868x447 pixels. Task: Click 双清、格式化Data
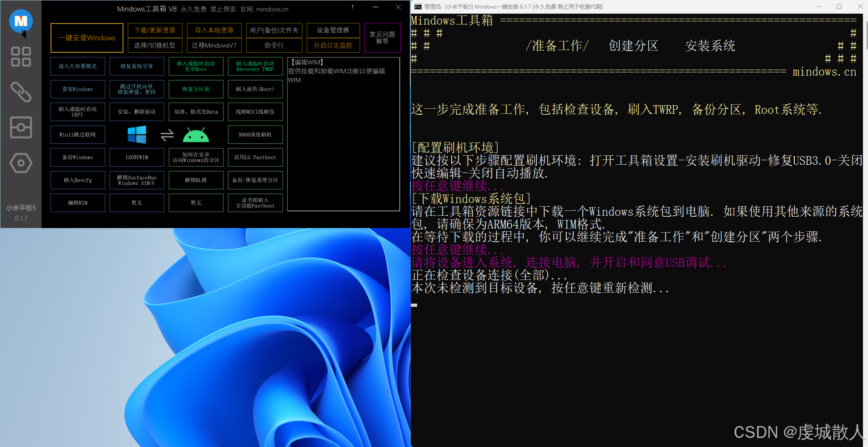(x=196, y=112)
